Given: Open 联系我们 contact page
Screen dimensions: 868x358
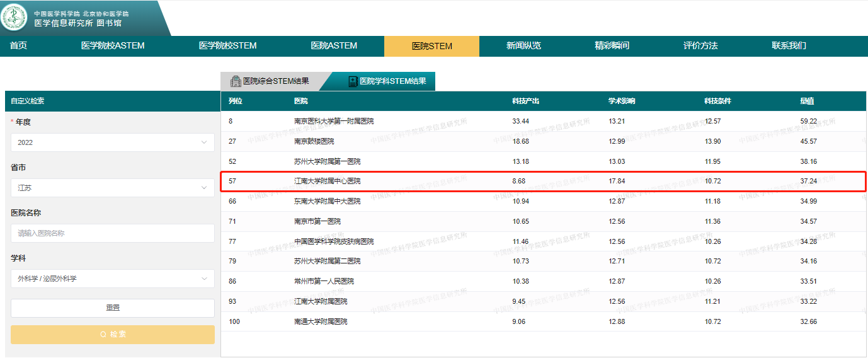Looking at the screenshot, I should [789, 46].
